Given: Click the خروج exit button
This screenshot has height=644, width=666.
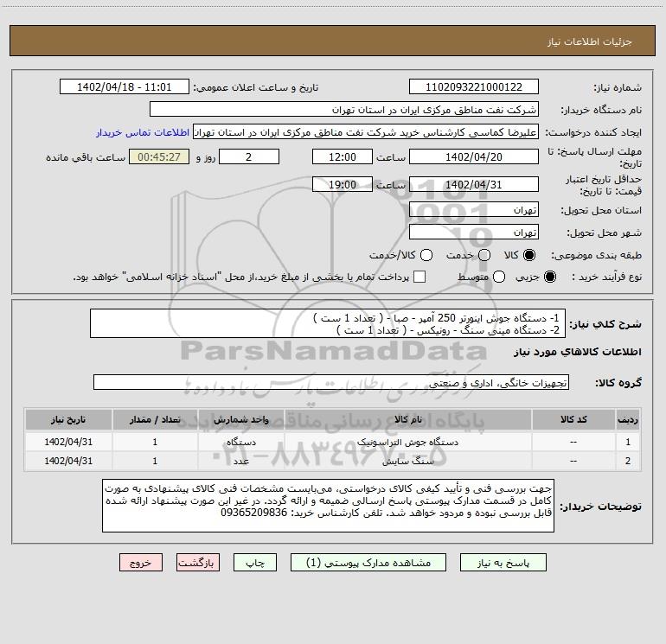Looking at the screenshot, I should click(141, 563).
